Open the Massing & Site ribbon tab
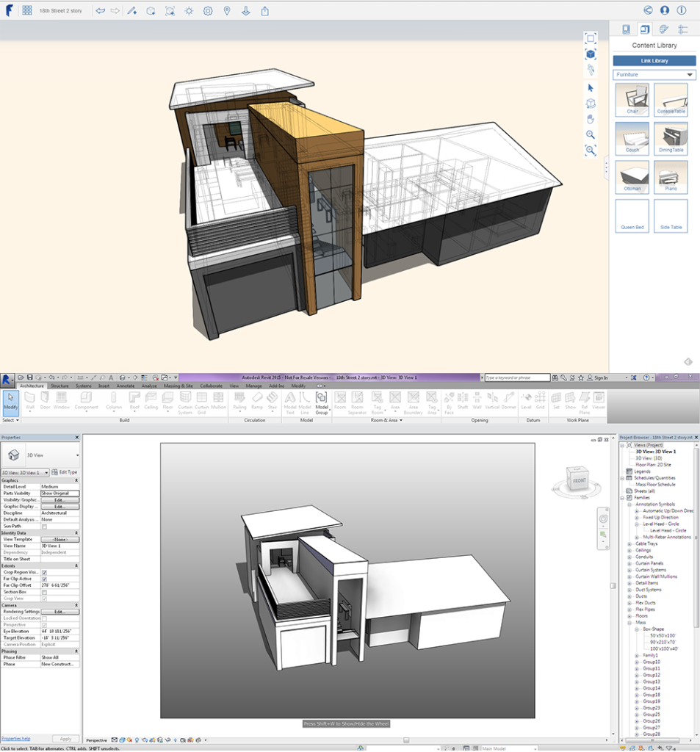 coord(178,386)
